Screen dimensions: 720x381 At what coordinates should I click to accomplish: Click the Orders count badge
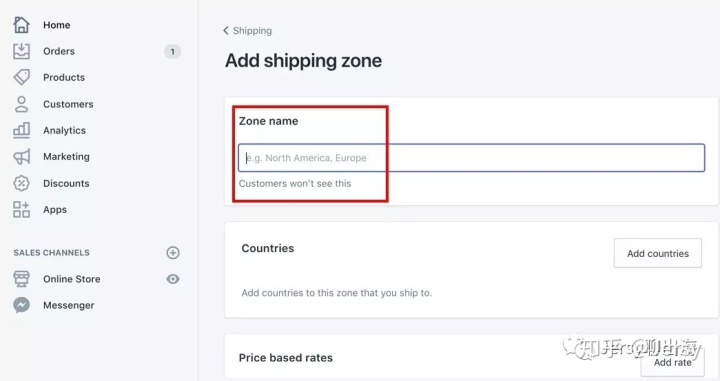pos(173,51)
